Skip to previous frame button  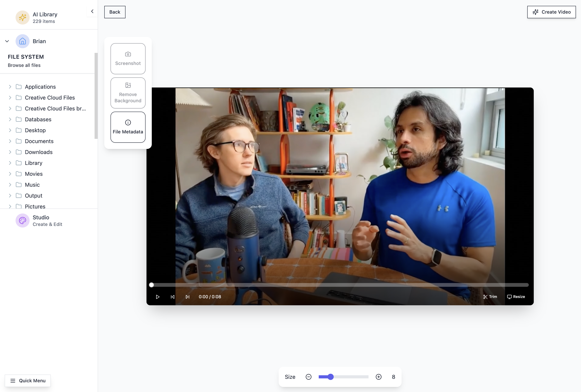pos(173,297)
